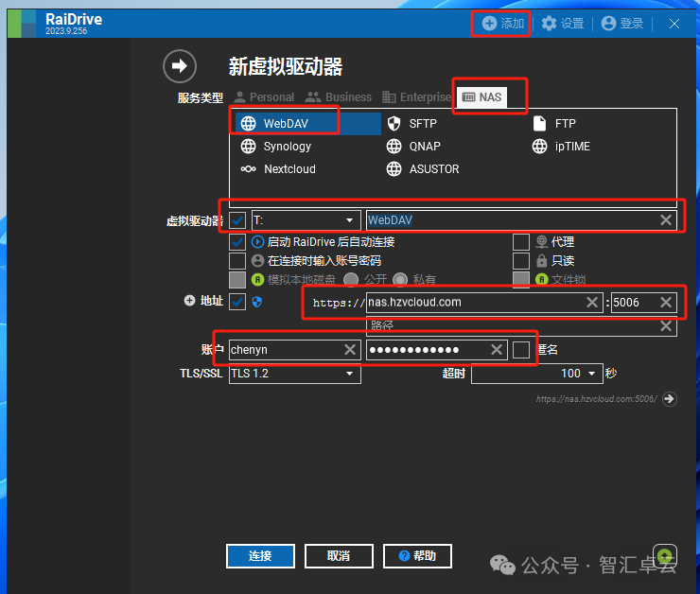Clear the password field
This screenshot has width=700, height=594.
pos(497,350)
